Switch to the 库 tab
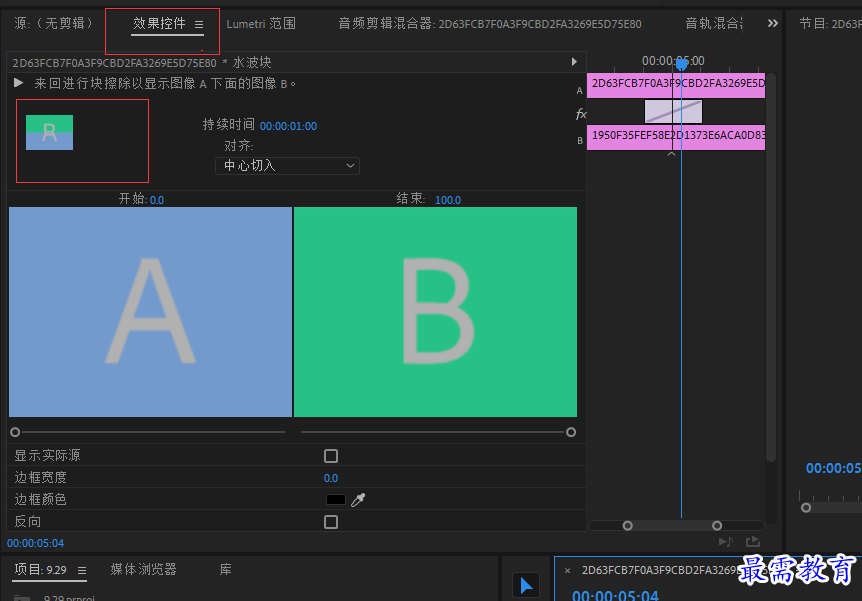862x601 pixels. click(225, 569)
